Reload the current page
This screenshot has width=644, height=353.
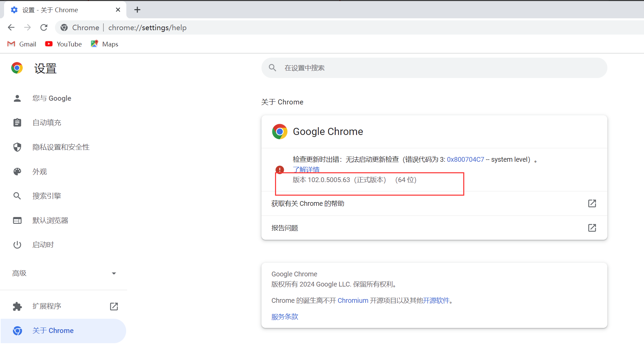point(44,27)
